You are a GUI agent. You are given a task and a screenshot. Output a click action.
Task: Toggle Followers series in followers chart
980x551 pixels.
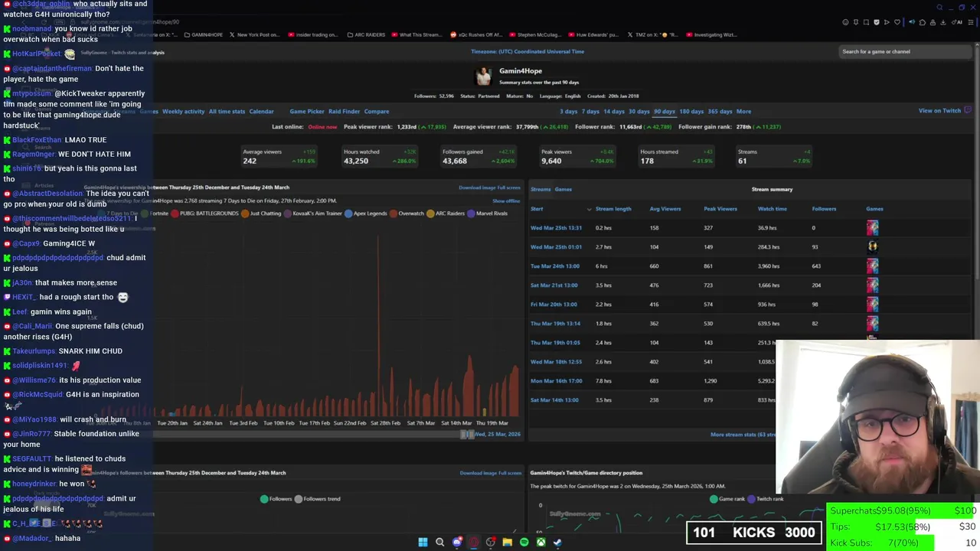(x=276, y=499)
